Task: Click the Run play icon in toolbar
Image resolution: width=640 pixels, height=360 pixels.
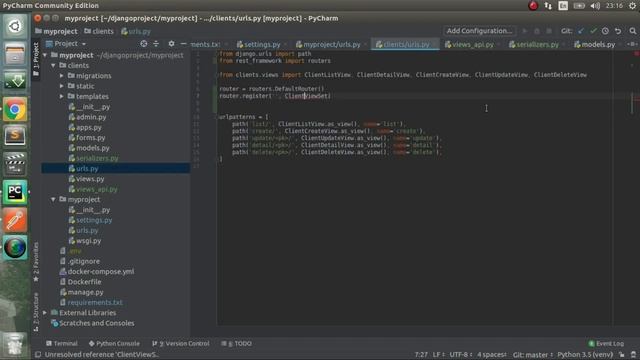Action: (525, 31)
